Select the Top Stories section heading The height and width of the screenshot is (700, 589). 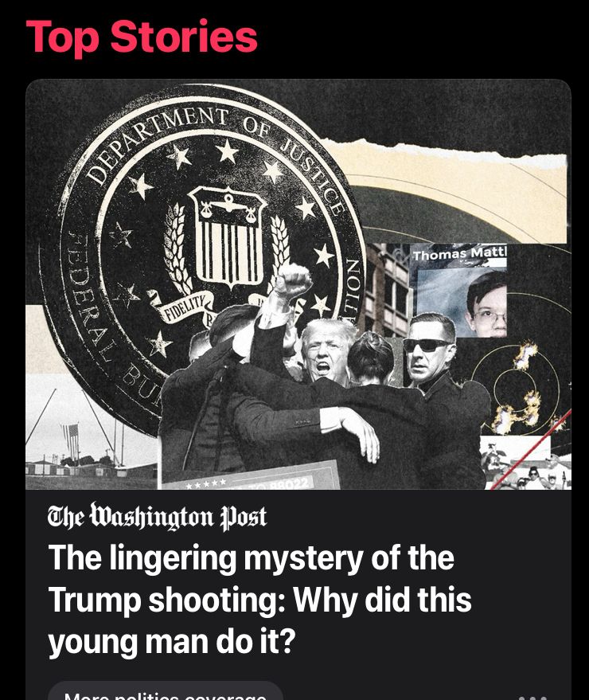(142, 37)
